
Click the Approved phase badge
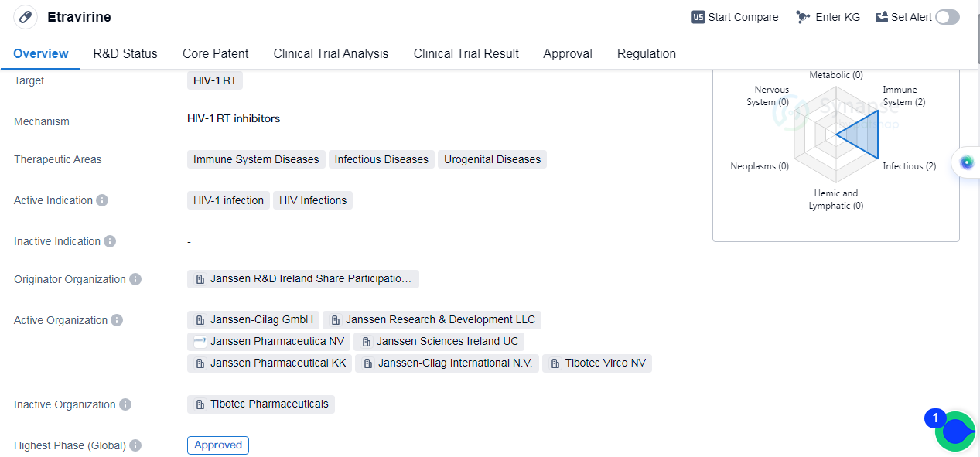[218, 445]
